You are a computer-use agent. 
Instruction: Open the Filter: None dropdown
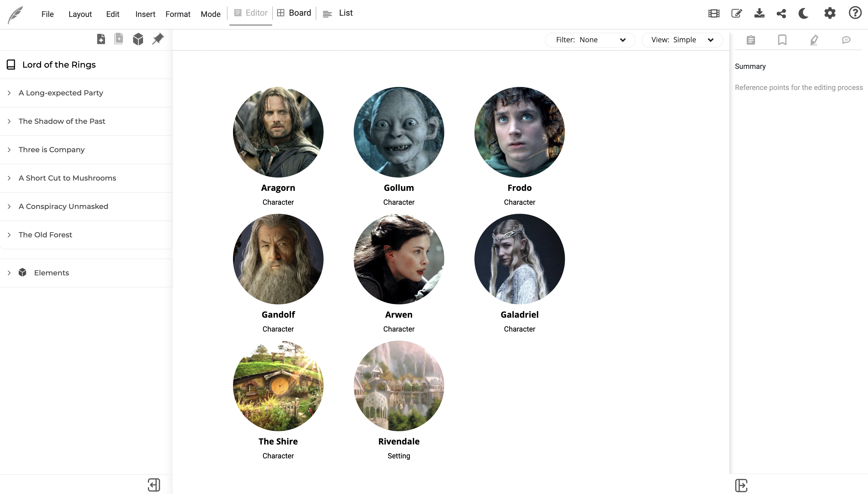pyautogui.click(x=590, y=40)
